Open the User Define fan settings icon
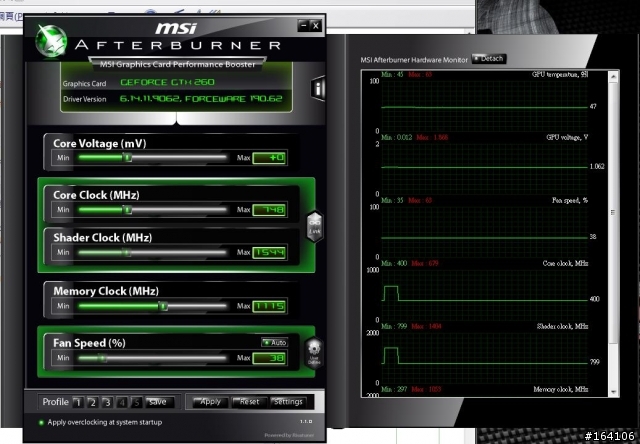The width and height of the screenshot is (640, 444). click(314, 353)
